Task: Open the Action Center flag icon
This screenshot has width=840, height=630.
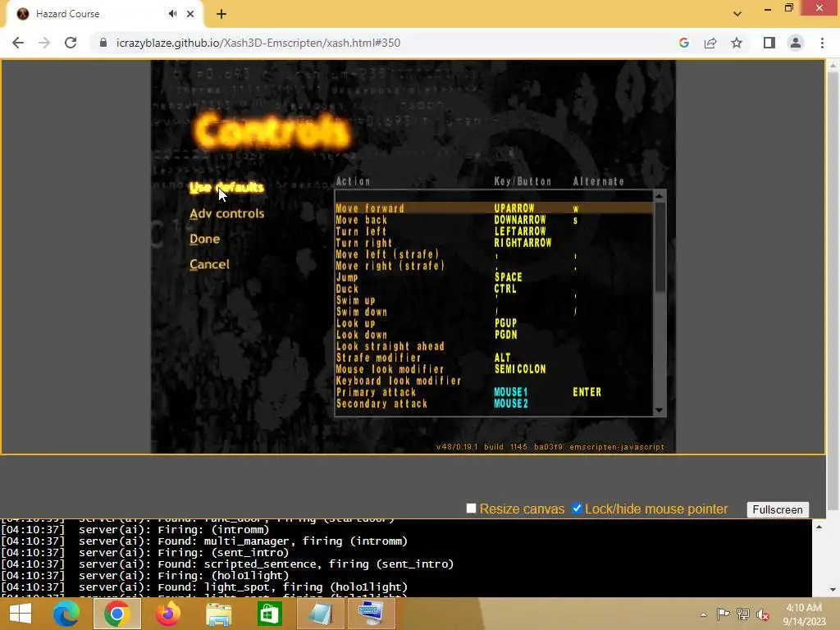Action: (x=723, y=614)
